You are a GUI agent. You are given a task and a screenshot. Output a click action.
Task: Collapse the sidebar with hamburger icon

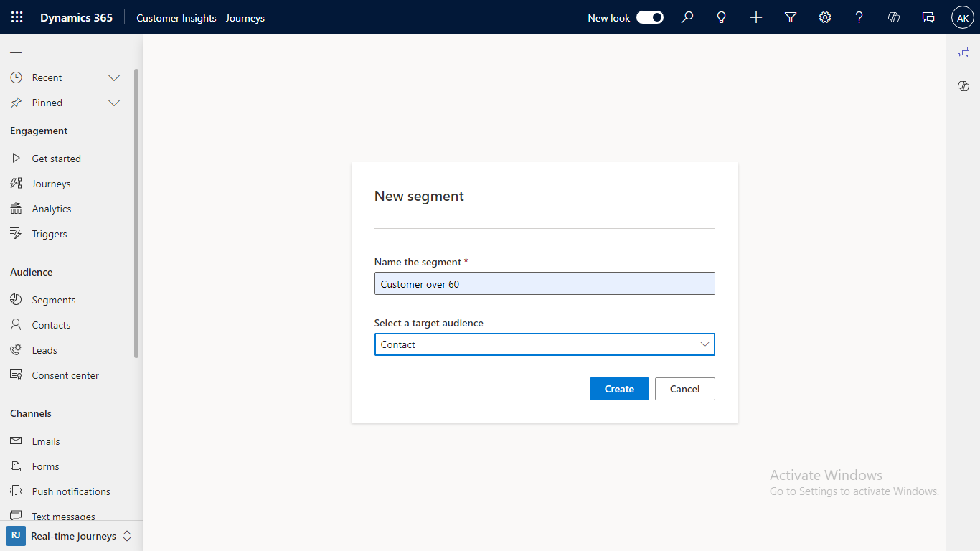[15, 50]
